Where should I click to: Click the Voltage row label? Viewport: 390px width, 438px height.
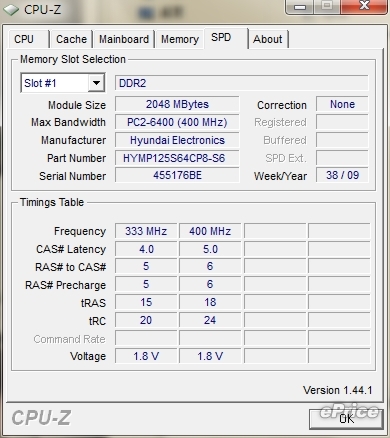[88, 356]
